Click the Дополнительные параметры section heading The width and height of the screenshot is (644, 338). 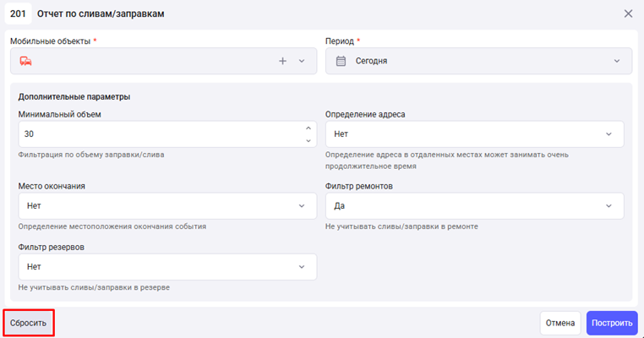pyautogui.click(x=74, y=96)
